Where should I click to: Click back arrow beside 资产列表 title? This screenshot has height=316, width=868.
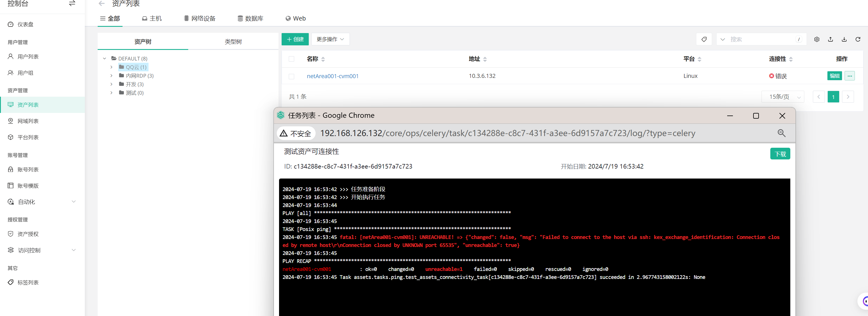coord(101,4)
